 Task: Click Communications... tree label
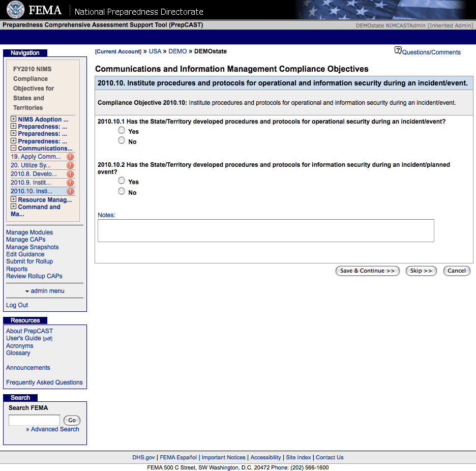point(45,149)
